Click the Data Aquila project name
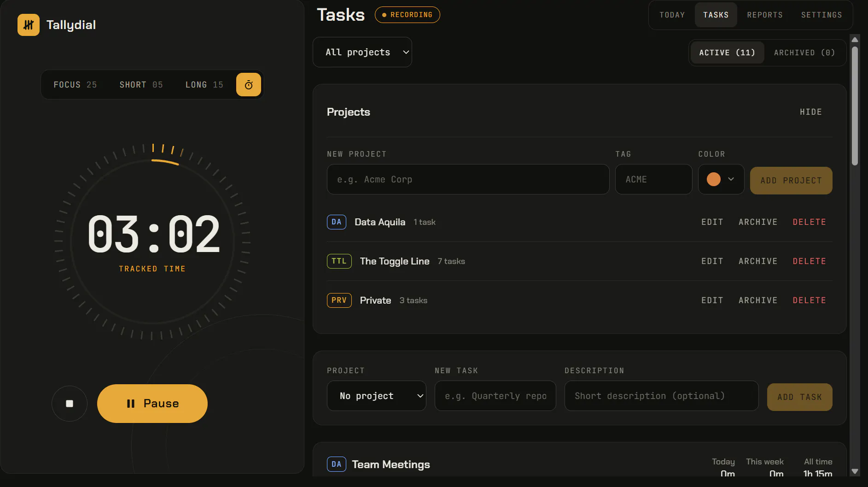This screenshot has height=487, width=868. [380, 222]
